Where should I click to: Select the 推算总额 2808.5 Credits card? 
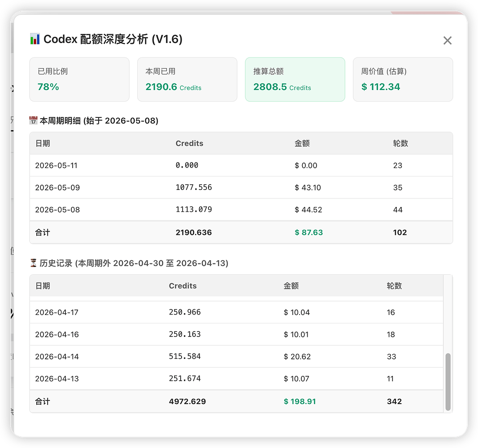point(295,79)
